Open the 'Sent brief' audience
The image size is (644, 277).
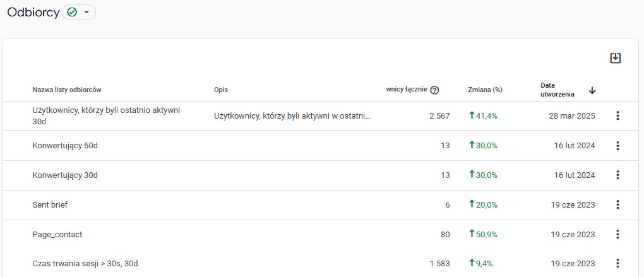[50, 205]
